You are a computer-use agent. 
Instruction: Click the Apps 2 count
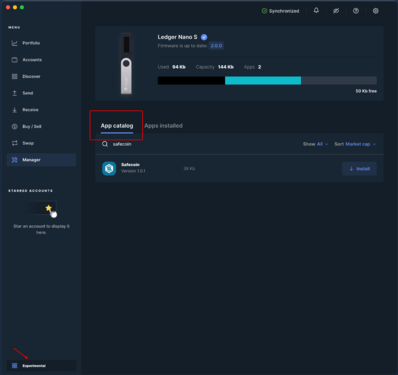pos(259,67)
